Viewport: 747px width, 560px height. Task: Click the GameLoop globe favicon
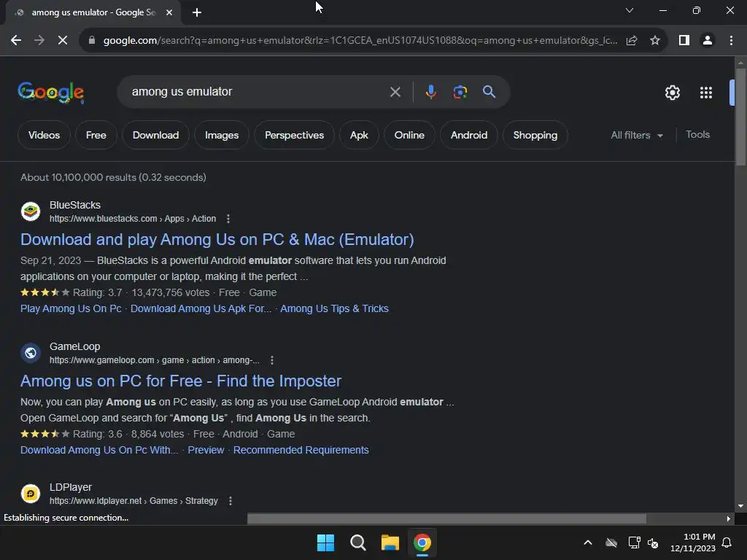click(x=31, y=353)
